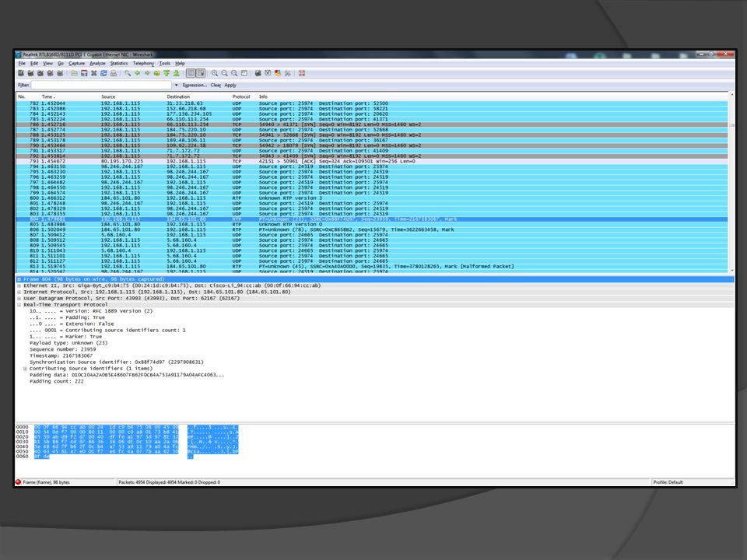Click the Go To First Packet icon
The image size is (747, 560).
tap(167, 73)
